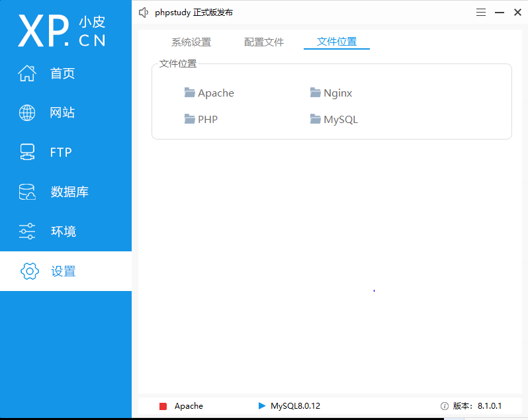Click the sliders environment icon
Image resolution: width=528 pixels, height=420 pixels.
point(27,231)
